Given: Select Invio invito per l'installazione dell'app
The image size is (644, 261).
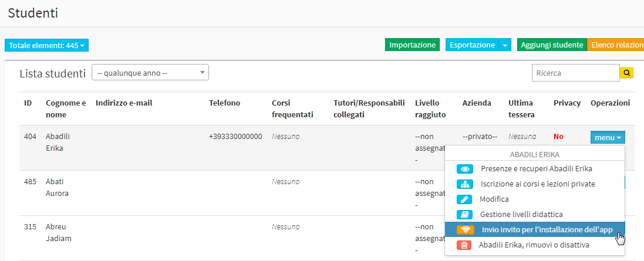Looking at the screenshot, I should [x=535, y=230].
